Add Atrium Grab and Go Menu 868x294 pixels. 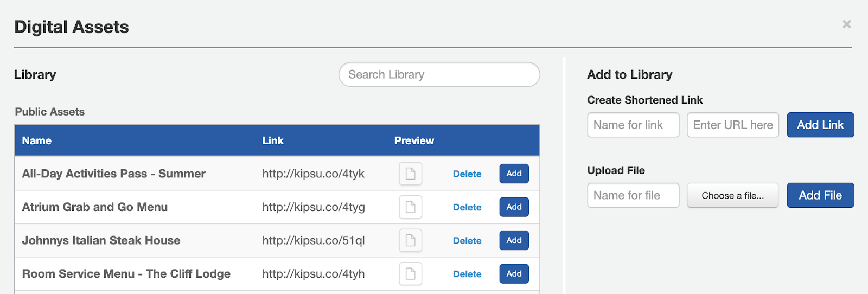click(x=514, y=207)
